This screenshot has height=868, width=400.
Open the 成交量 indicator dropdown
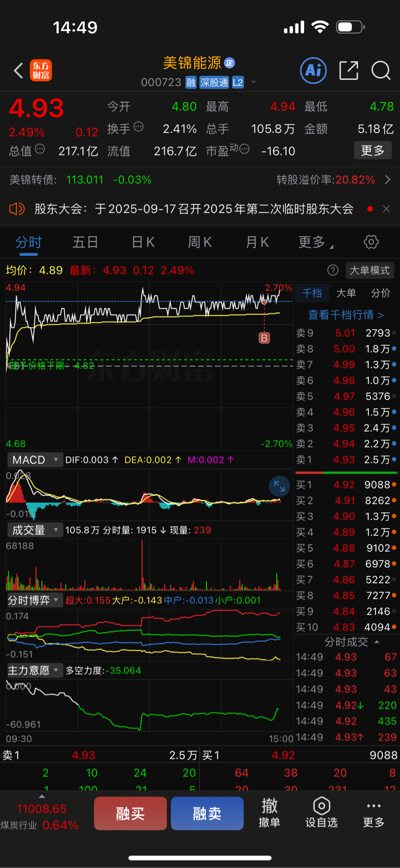(x=35, y=530)
